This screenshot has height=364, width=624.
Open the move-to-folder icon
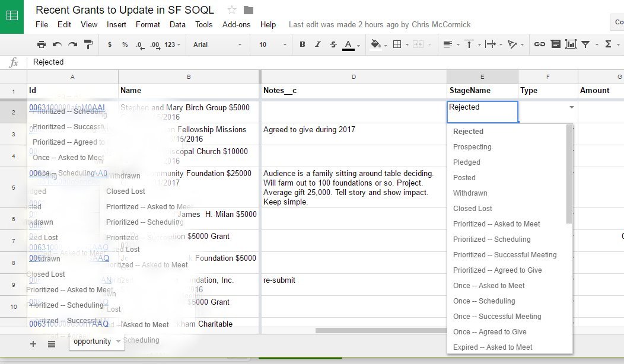[249, 10]
